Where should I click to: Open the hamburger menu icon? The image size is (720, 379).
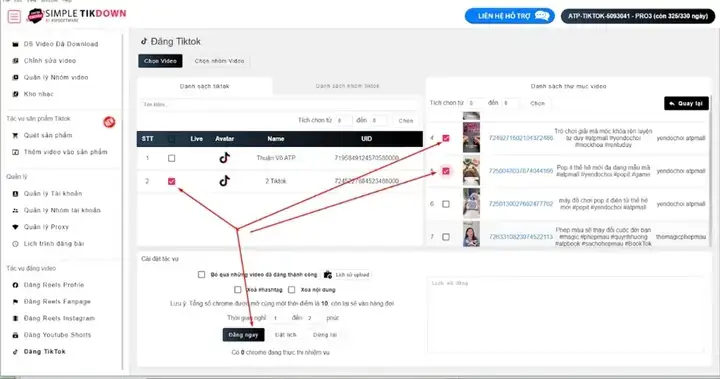click(14, 17)
